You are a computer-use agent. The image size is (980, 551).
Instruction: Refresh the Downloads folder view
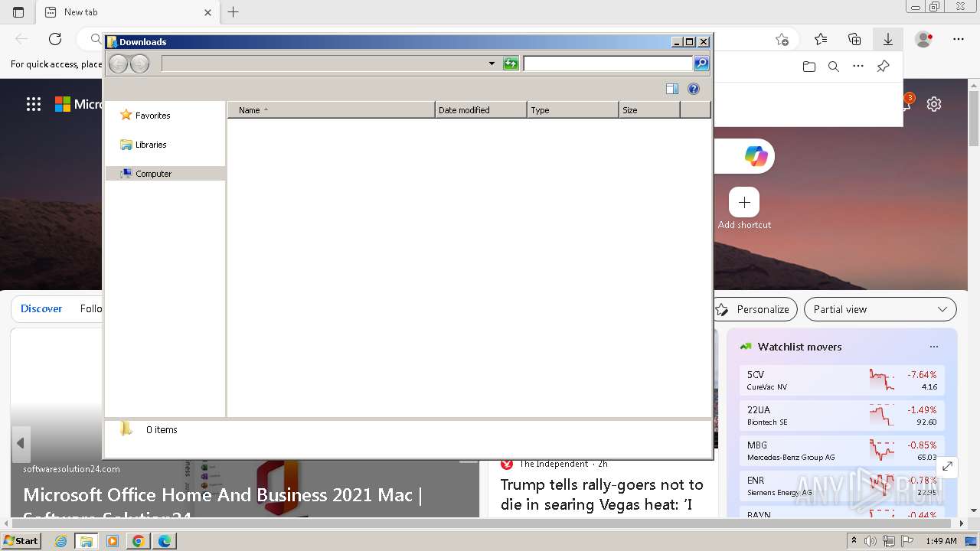click(511, 64)
